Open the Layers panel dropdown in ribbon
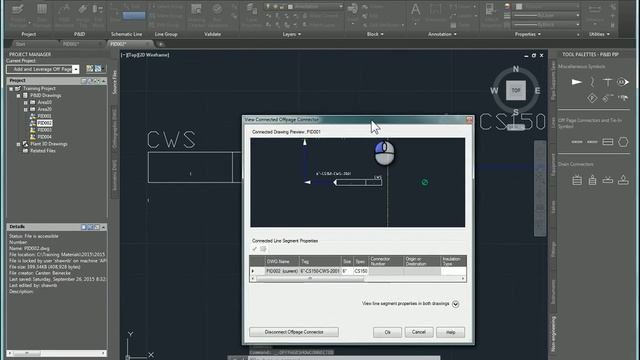 [292, 34]
